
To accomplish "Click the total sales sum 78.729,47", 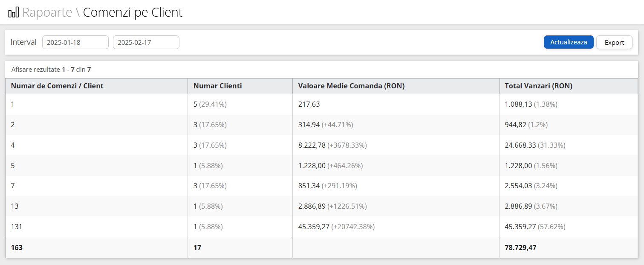I will coord(520,248).
